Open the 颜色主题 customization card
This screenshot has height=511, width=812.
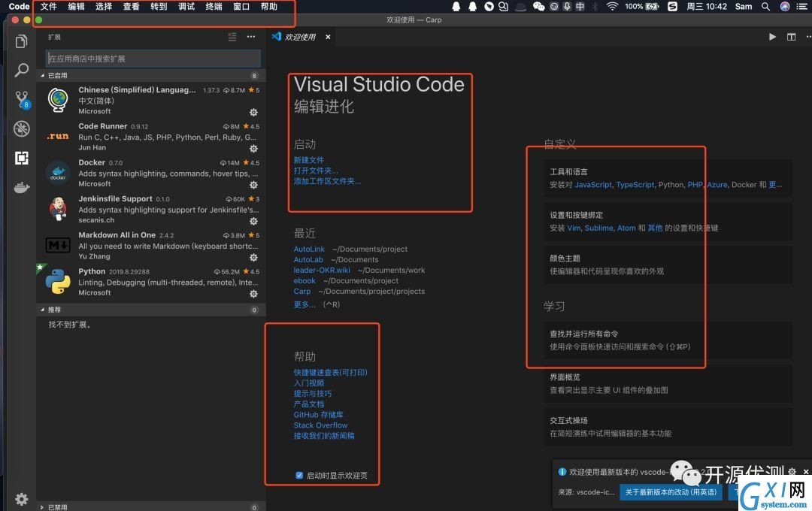(x=668, y=265)
